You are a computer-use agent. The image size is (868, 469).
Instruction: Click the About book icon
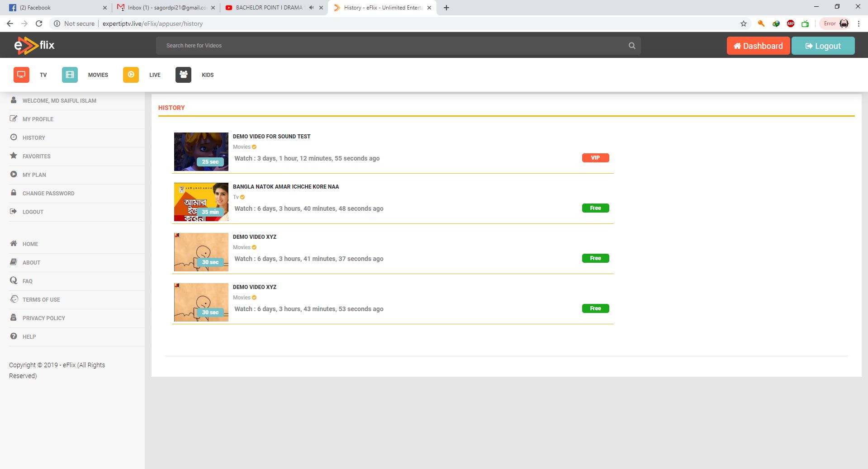coord(14,262)
